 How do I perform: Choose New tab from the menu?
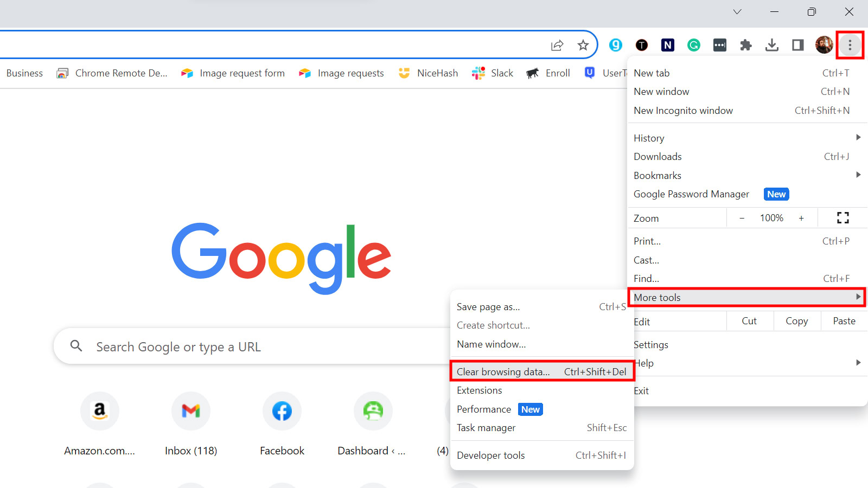(x=746, y=73)
